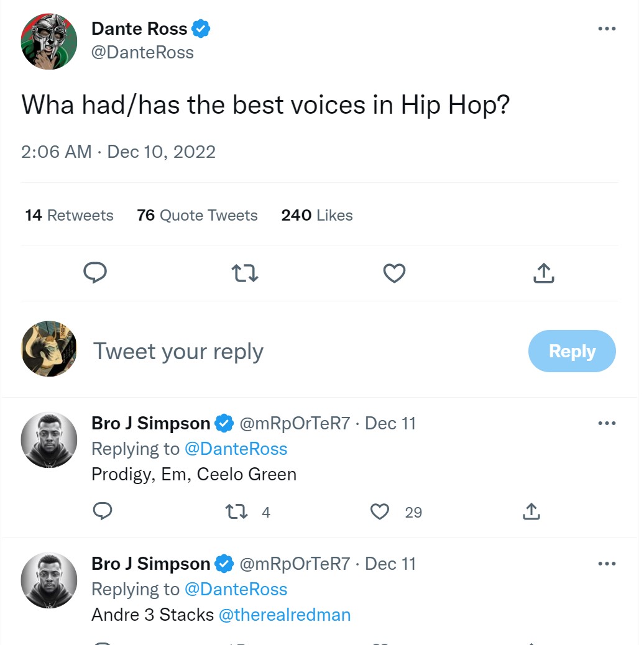Image resolution: width=644 pixels, height=645 pixels.
Task: Share Dante Ross's tweet via the upload icon
Action: 543,273
